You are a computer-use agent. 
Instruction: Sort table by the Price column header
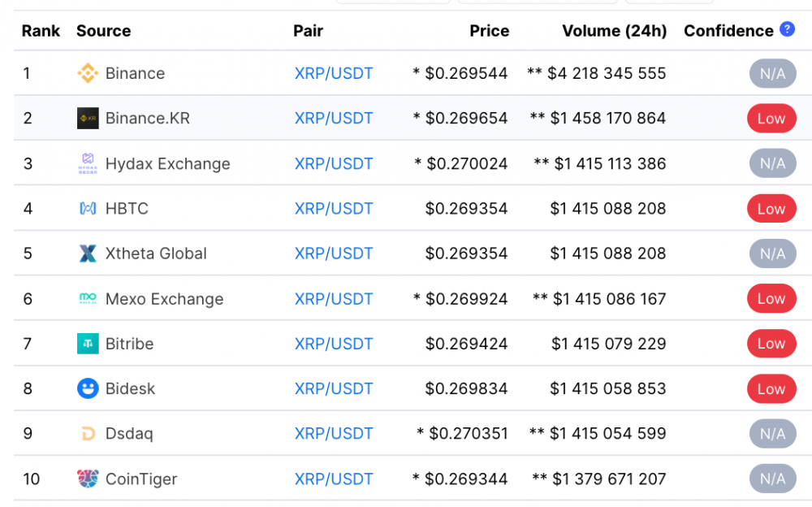coord(490,31)
